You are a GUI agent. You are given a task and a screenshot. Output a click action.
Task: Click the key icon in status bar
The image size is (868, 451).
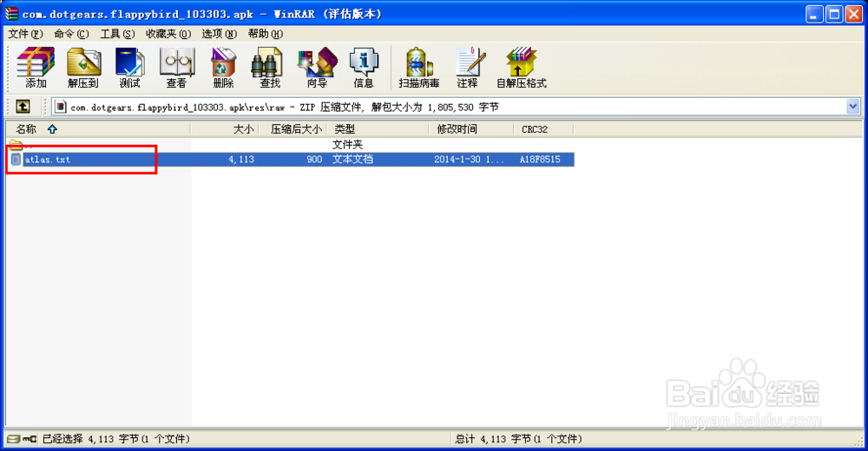(30, 439)
